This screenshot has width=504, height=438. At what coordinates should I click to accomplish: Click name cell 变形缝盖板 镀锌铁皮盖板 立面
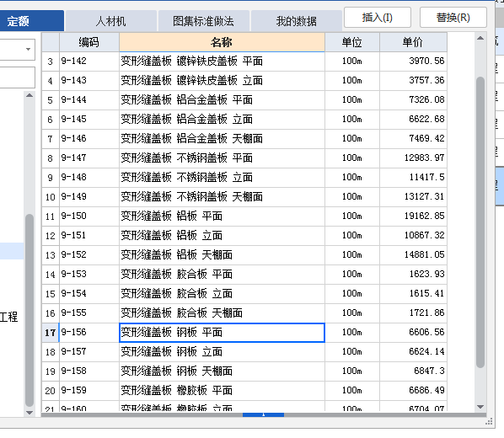(x=222, y=80)
